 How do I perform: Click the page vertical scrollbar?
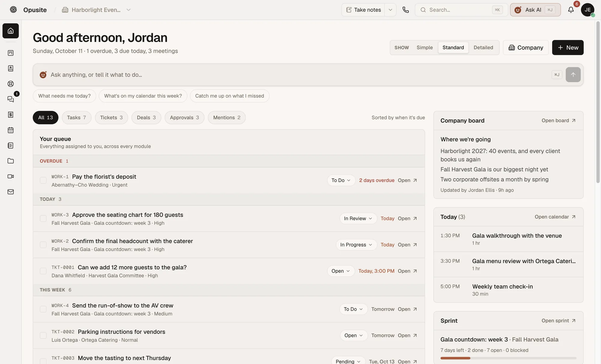(x=598, y=102)
